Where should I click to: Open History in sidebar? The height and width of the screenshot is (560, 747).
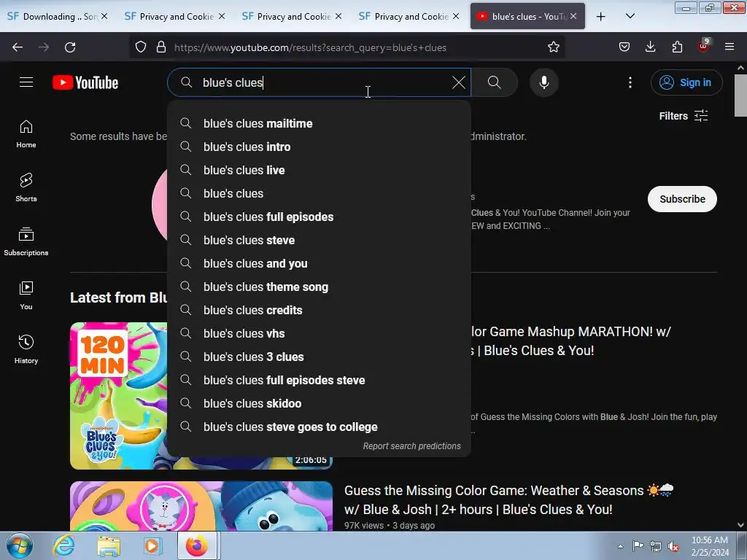26,349
